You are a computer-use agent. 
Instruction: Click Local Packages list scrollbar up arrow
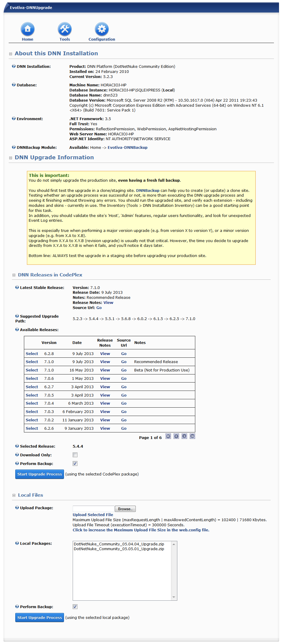[174, 544]
